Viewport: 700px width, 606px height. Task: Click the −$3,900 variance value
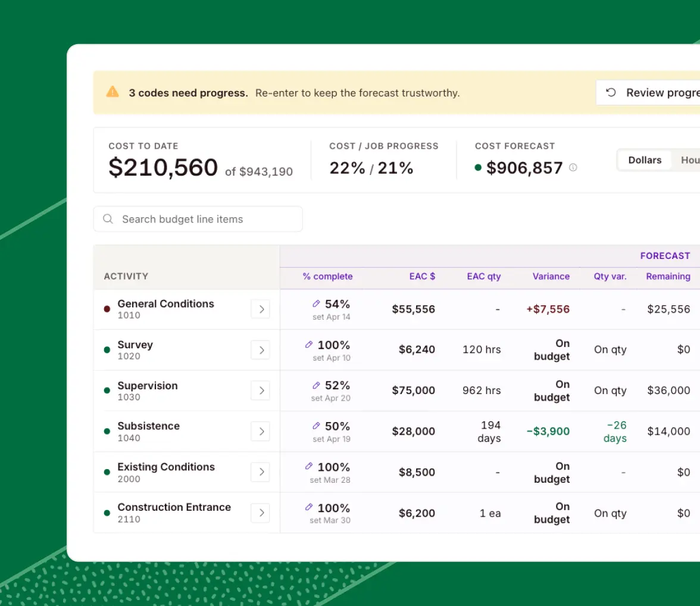tap(548, 432)
